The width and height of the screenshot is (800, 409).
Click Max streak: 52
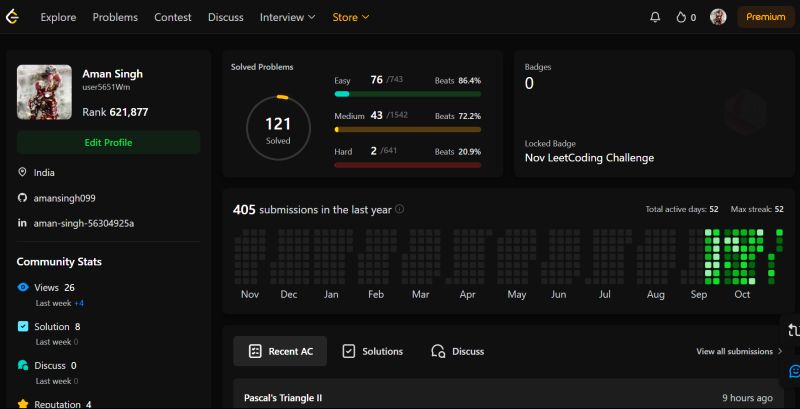tap(757, 209)
